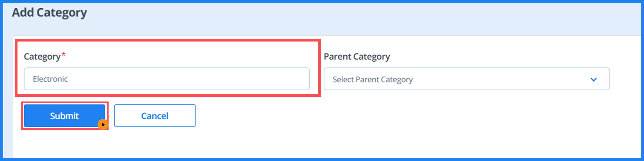Click the word 'Submit' on blue button
The height and width of the screenshot is (161, 644).
tap(64, 116)
